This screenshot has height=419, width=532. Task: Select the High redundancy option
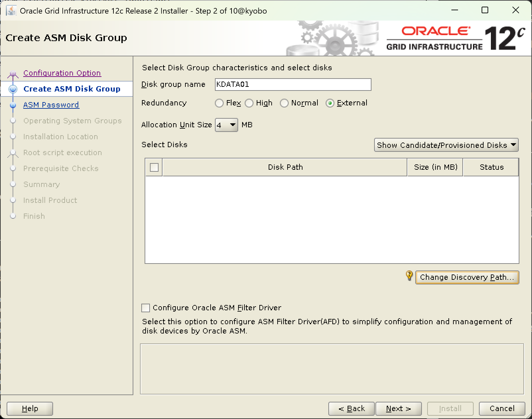[249, 103]
